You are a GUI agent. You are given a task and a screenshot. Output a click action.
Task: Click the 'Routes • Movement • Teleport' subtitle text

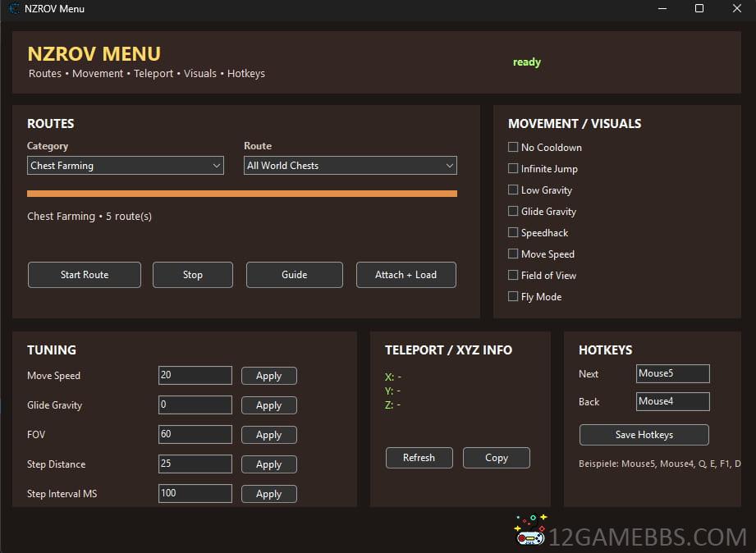click(147, 74)
